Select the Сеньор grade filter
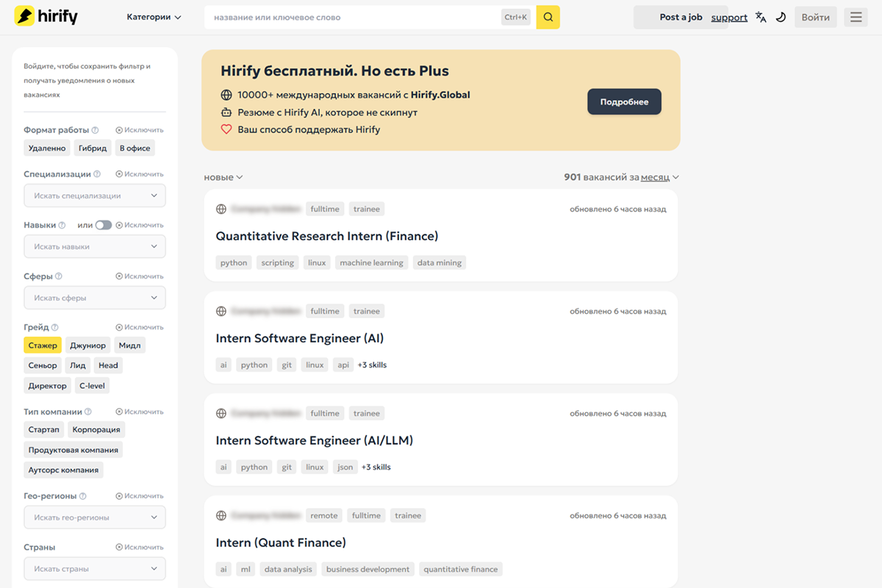 tap(43, 365)
